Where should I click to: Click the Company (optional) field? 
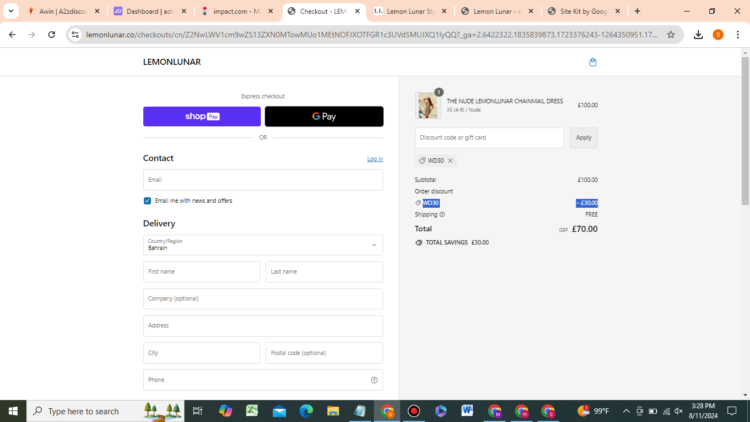[263, 299]
